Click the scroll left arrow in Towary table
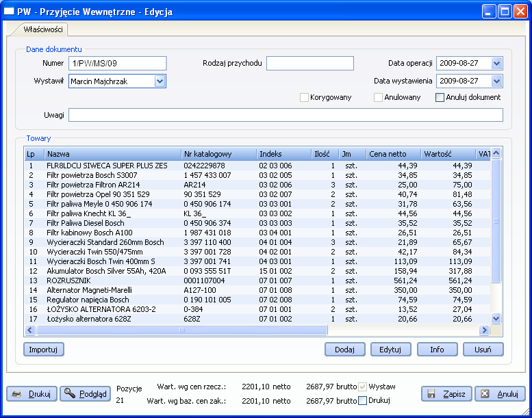532x418 pixels. pos(30,330)
